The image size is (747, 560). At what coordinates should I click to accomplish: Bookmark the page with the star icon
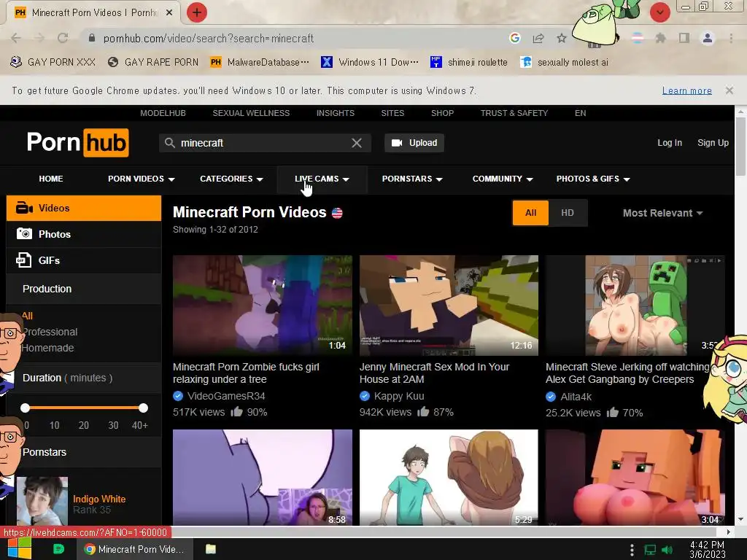point(562,38)
